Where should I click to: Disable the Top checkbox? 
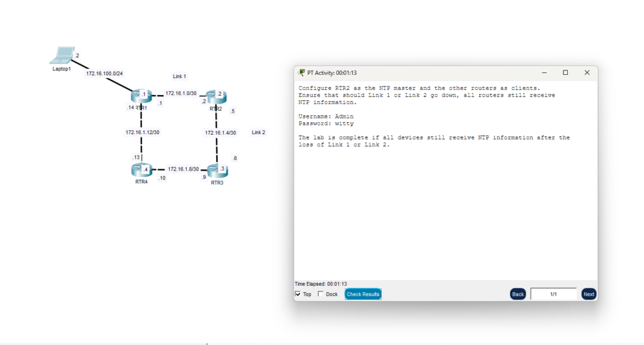click(298, 294)
